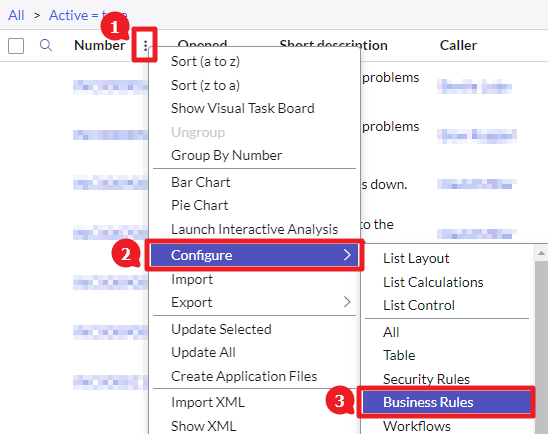Select Launch Interactive Analysis
Screen dimensions: 548x434
click(254, 229)
